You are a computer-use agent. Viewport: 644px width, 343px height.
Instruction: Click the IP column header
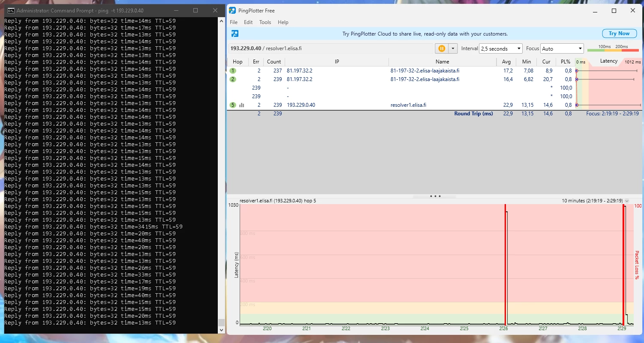pos(337,62)
